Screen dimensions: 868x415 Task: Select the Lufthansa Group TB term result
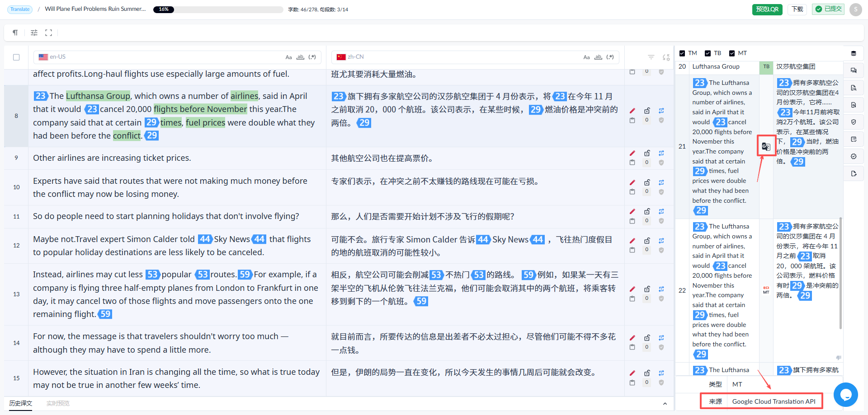pyautogui.click(x=759, y=67)
